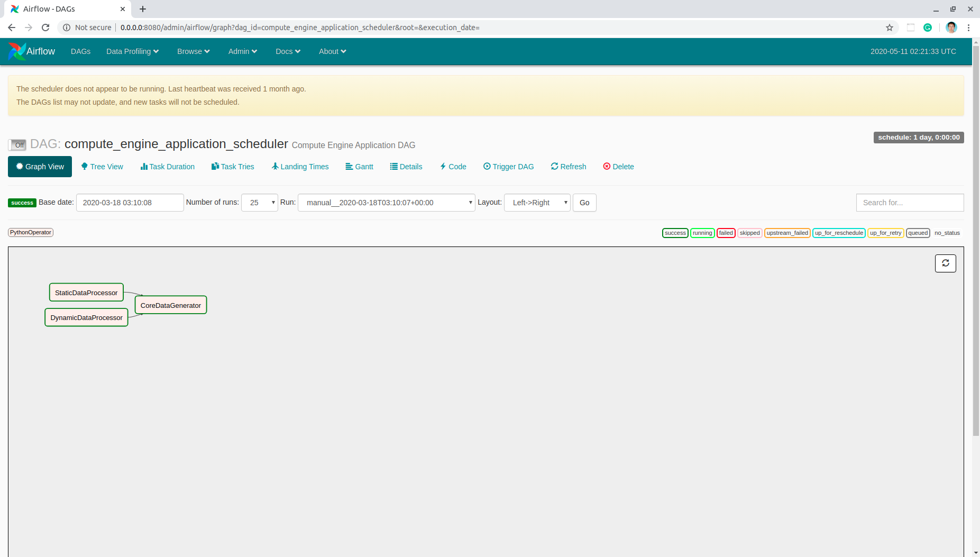Click Trigger DAG link
Screen dimensions: 980x557
click(x=509, y=167)
